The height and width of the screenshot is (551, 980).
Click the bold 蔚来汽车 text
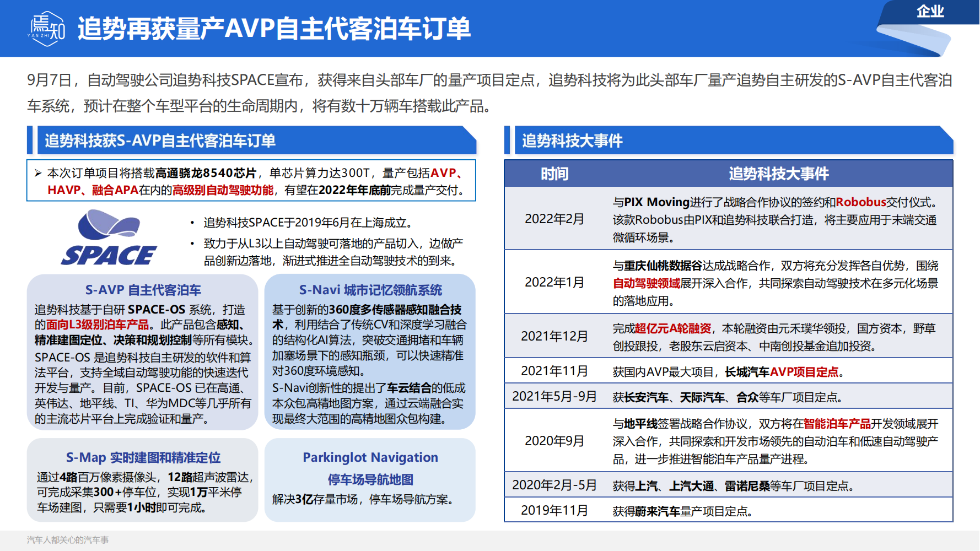point(657,511)
